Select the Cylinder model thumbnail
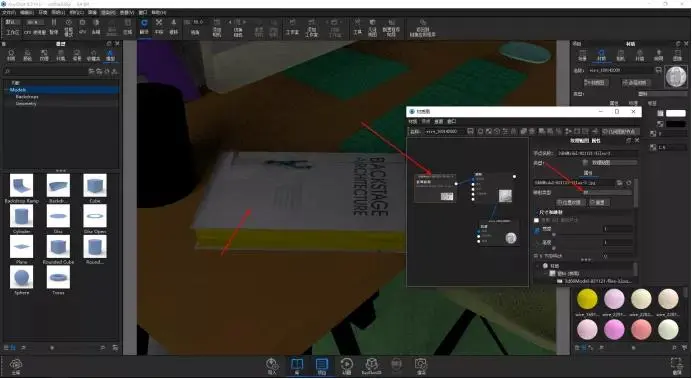The width and height of the screenshot is (692, 379). 21,217
